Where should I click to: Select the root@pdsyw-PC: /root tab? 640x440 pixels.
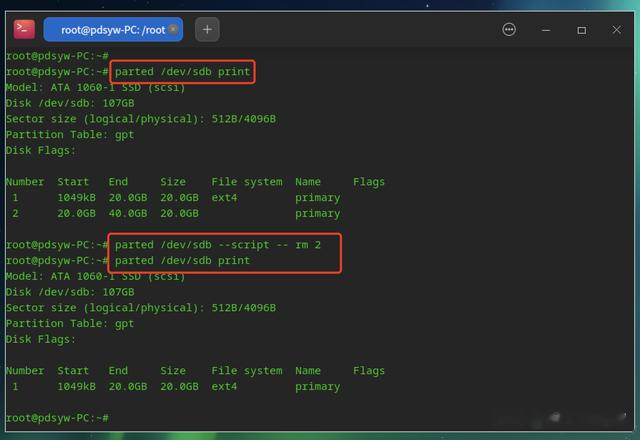[113, 29]
